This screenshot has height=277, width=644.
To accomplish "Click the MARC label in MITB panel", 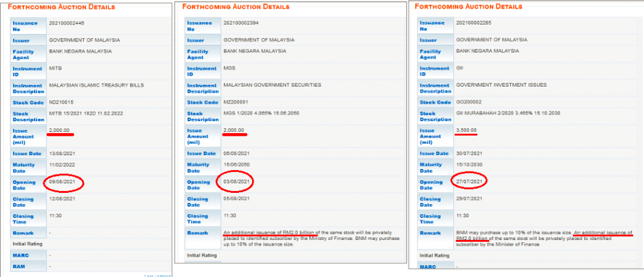I will [21, 255].
